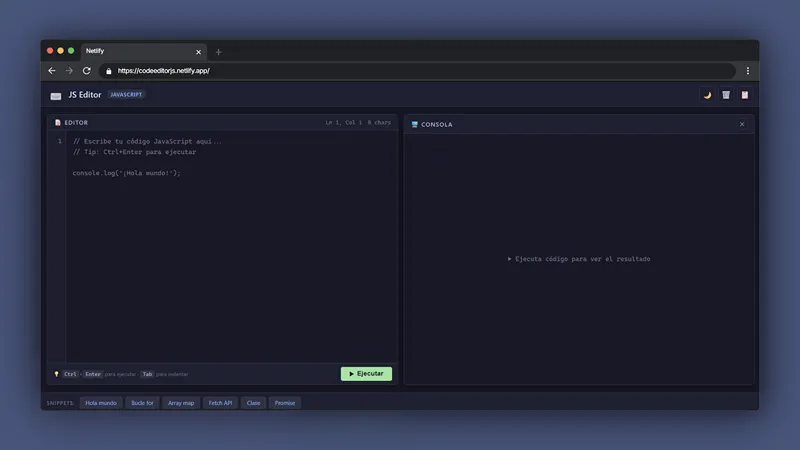The image size is (800, 450).
Task: Clear the code with the trash can icon
Action: coord(726,95)
